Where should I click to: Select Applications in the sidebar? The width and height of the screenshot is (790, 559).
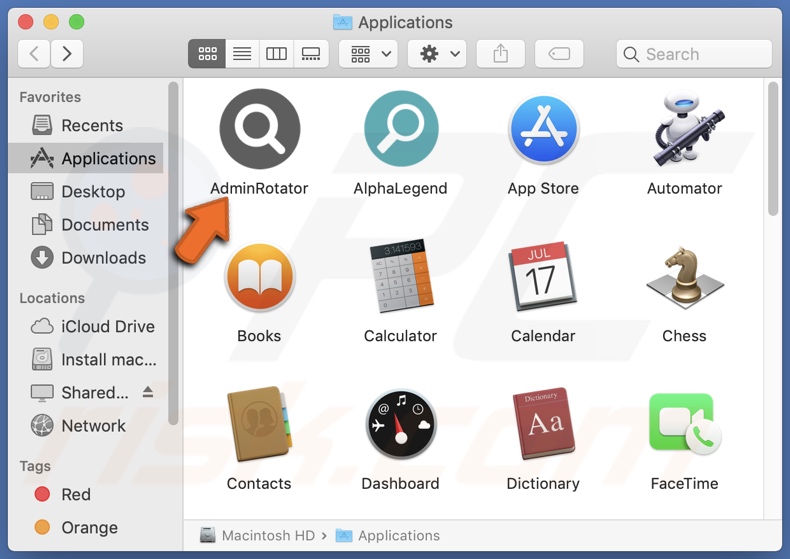[x=86, y=158]
